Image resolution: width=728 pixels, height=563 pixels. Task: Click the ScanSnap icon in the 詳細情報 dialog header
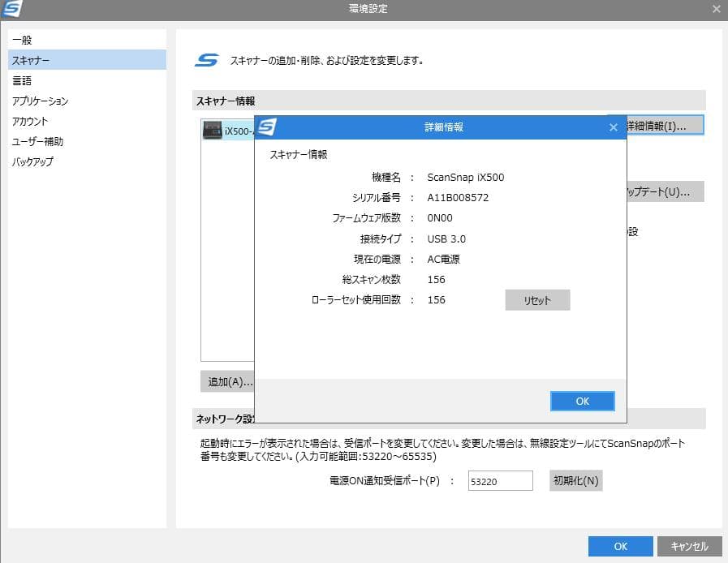(269, 127)
